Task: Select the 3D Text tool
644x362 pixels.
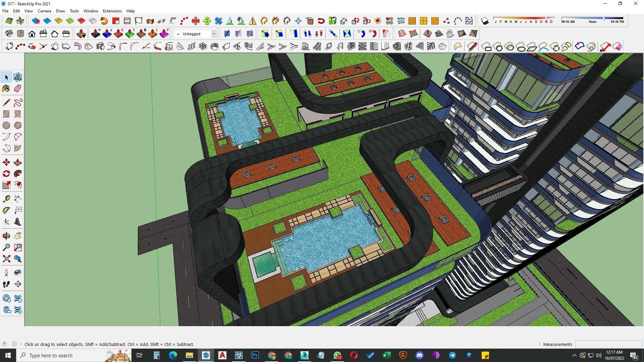Action: (18, 222)
